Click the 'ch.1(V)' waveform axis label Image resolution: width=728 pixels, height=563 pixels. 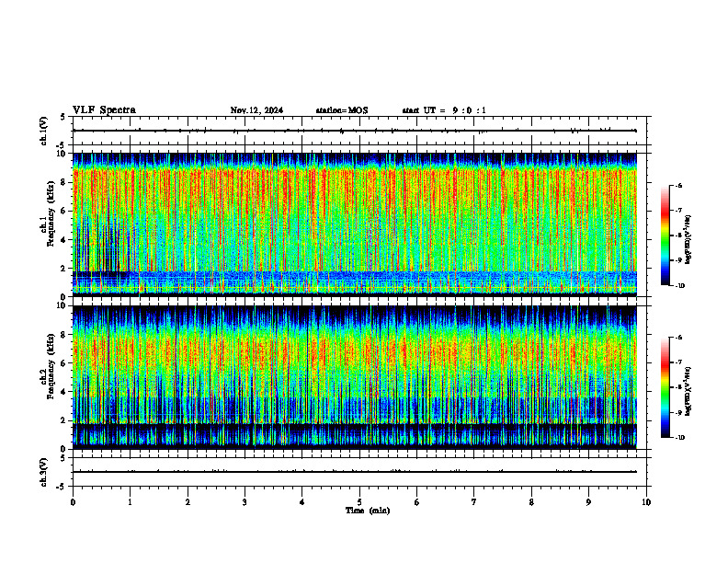tap(44, 131)
